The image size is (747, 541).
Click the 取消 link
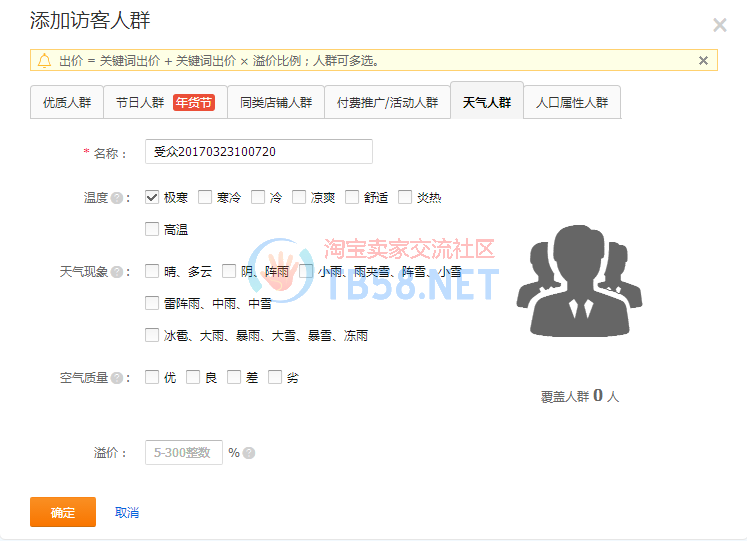pos(127,513)
